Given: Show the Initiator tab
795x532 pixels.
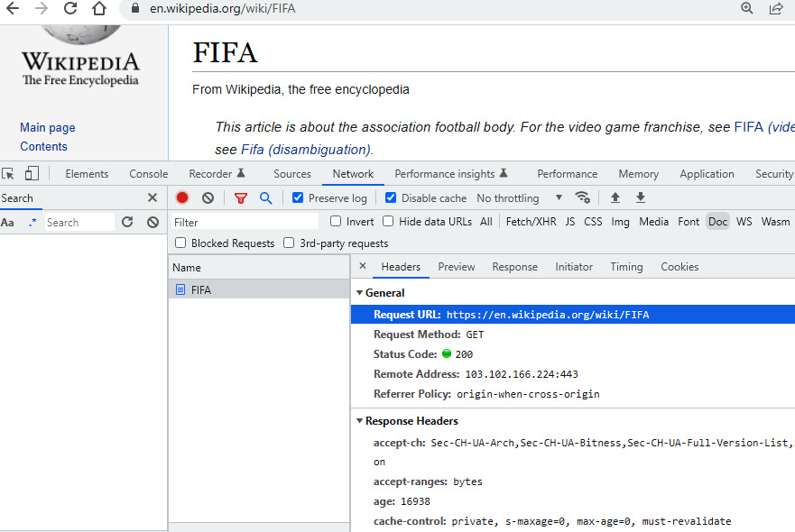Looking at the screenshot, I should tap(573, 267).
